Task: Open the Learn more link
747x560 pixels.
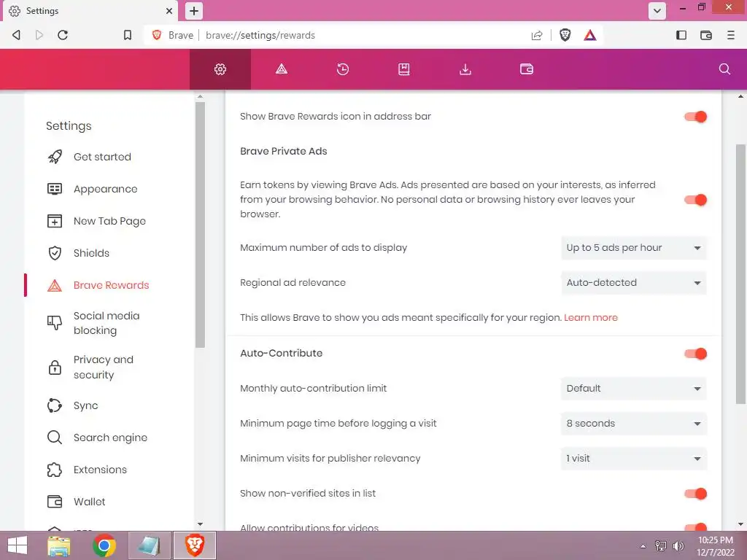Action: (591, 318)
